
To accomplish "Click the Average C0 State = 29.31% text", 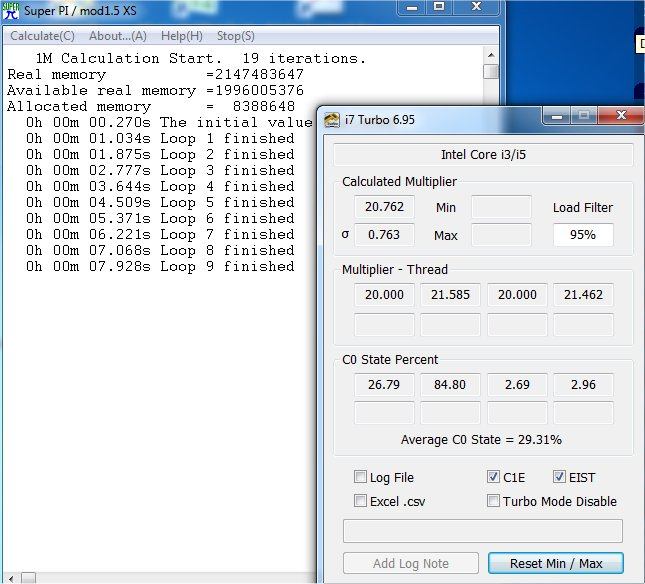I will click(x=481, y=440).
